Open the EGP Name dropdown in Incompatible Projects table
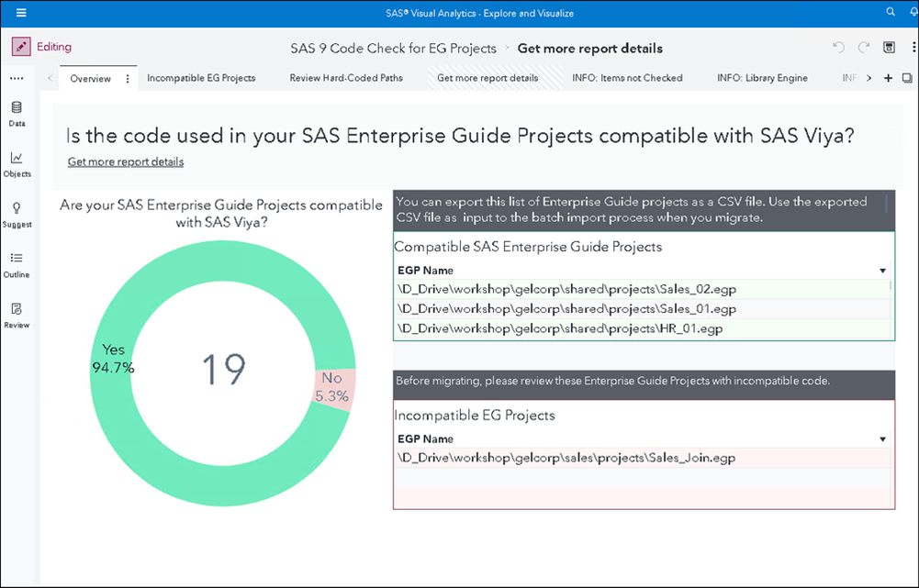This screenshot has width=919, height=588. 882,438
